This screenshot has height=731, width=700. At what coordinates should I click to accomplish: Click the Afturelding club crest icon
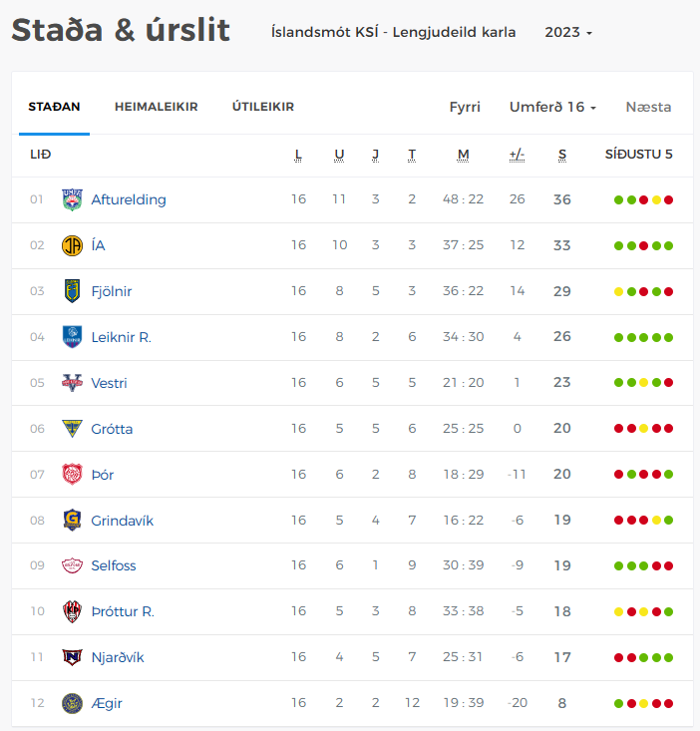pyautogui.click(x=72, y=199)
